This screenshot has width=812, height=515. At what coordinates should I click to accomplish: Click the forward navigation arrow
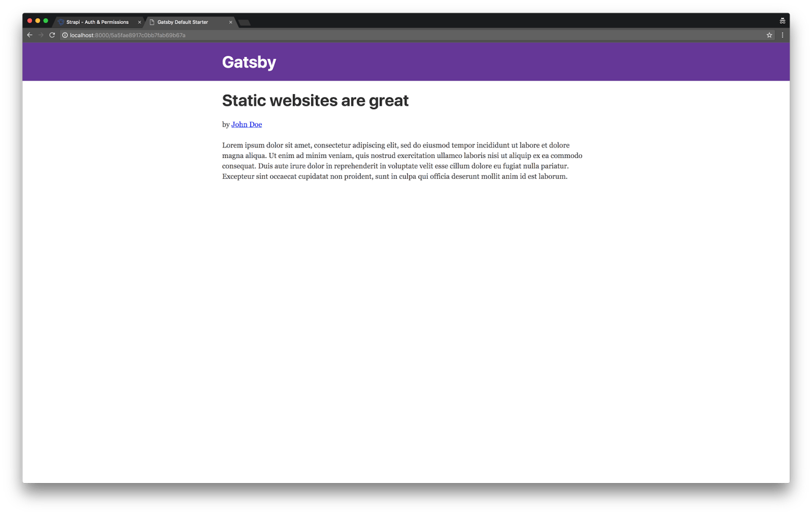click(41, 35)
